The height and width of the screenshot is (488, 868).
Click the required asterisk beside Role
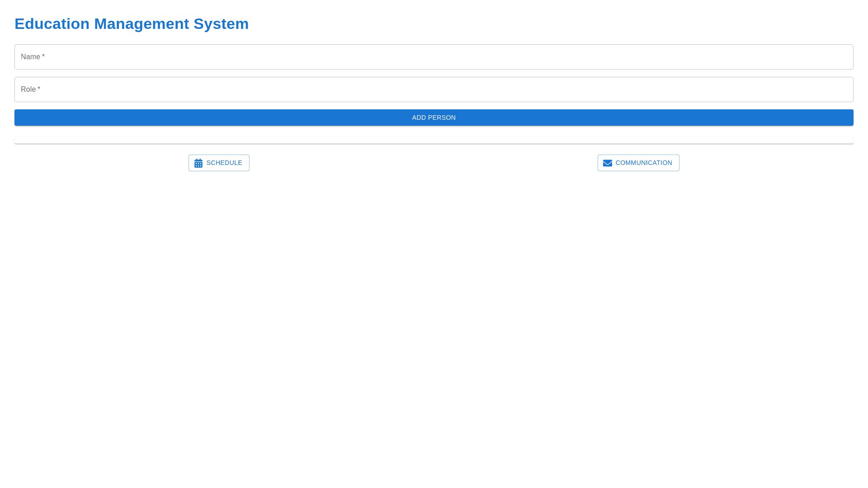click(x=39, y=89)
